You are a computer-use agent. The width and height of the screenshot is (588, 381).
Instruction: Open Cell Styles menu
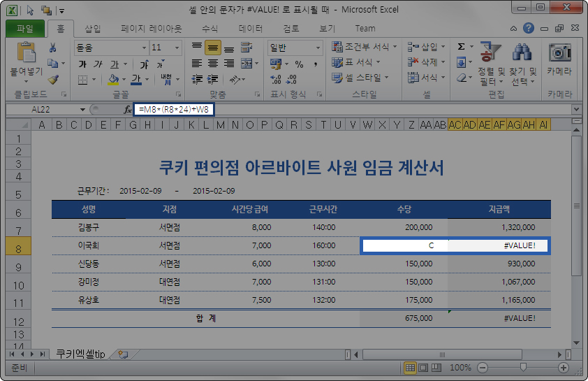pyautogui.click(x=360, y=78)
